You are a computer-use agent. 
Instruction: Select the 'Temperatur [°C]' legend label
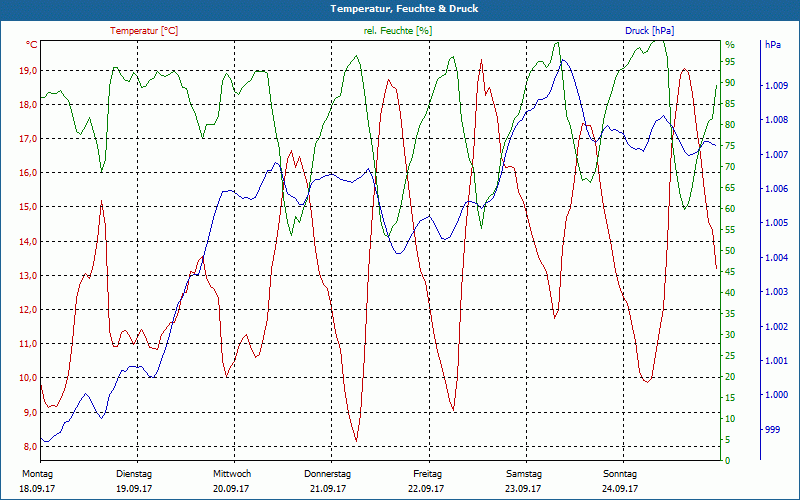tap(144, 31)
